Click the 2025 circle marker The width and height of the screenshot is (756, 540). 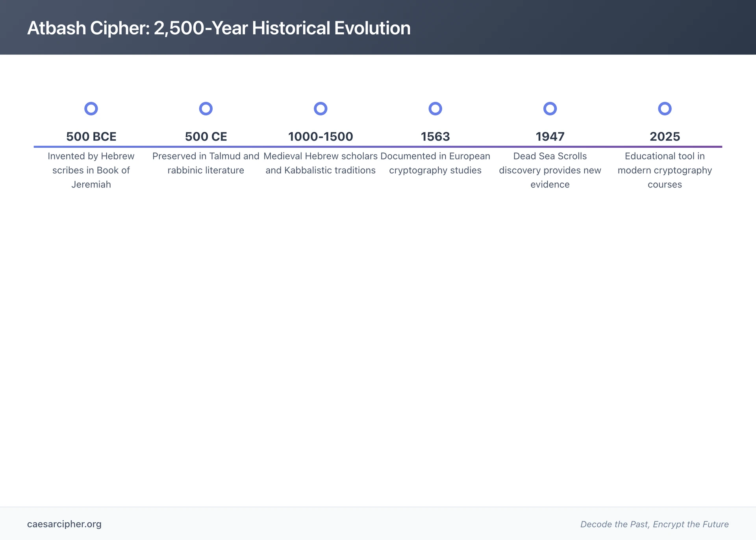tap(665, 109)
